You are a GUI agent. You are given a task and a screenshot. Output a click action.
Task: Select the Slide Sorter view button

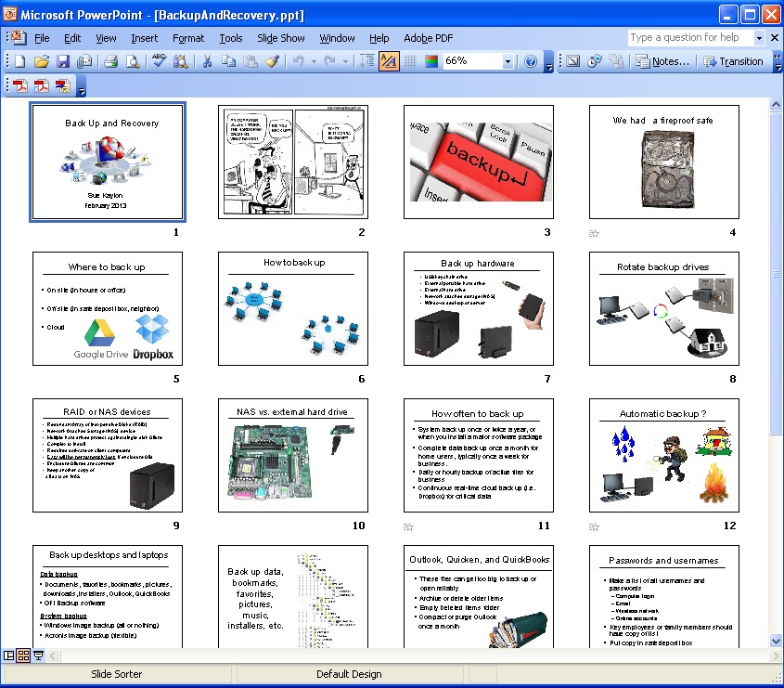23,656
